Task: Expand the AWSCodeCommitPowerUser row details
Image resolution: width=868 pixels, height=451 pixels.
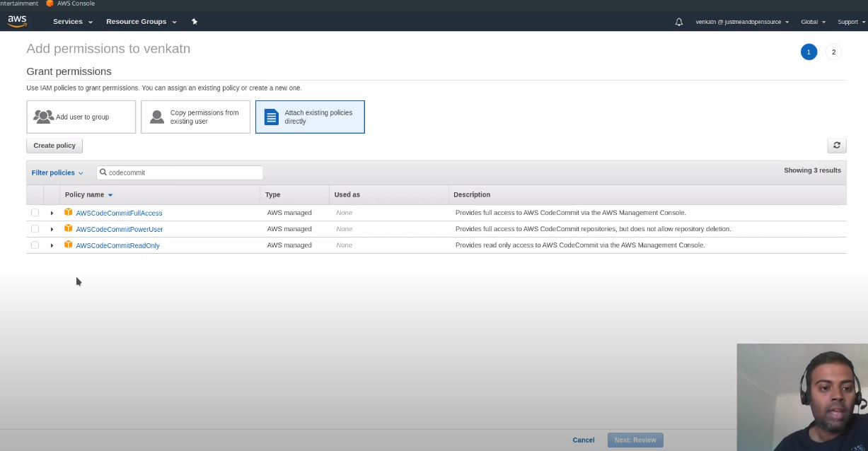Action: [x=52, y=229]
